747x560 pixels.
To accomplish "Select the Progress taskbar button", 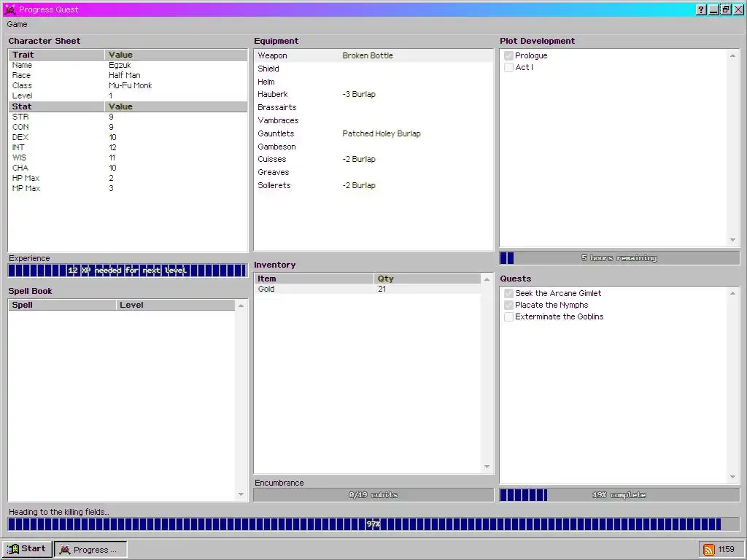I will [90, 549].
